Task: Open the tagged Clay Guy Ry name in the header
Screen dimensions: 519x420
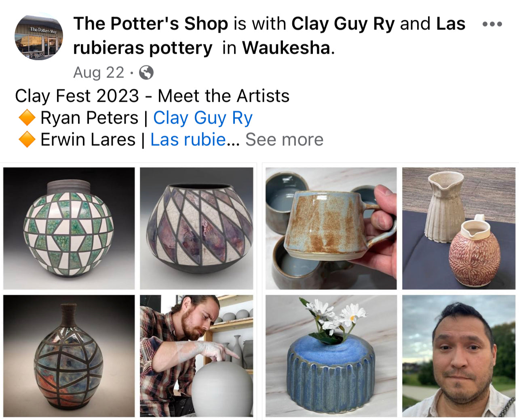Action: (343, 23)
